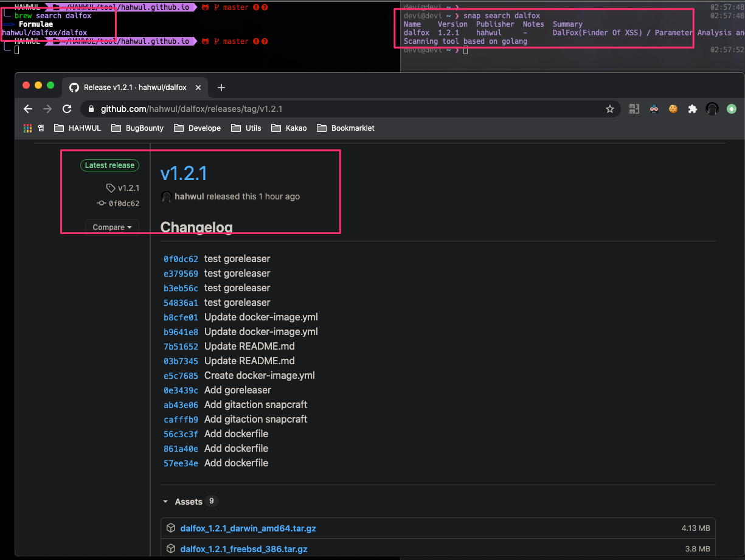This screenshot has height=560, width=745.
Task: Open changelog commit 57ee34e
Action: pos(181,463)
